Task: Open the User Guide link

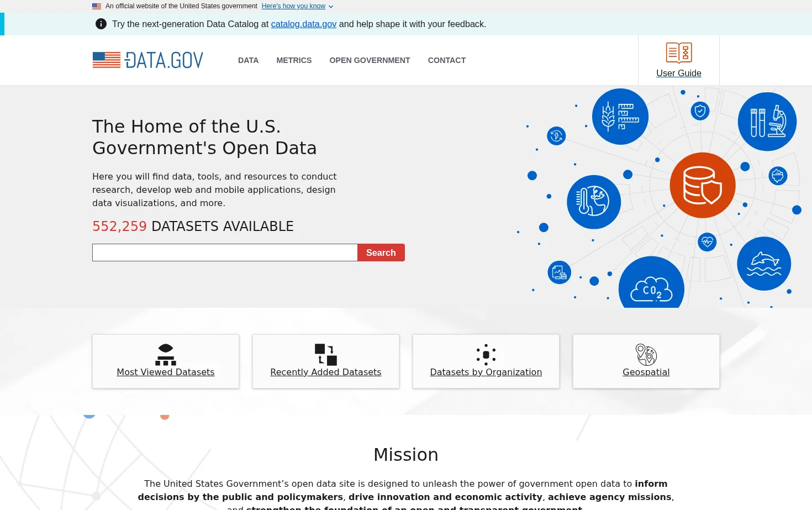Action: coord(679,73)
